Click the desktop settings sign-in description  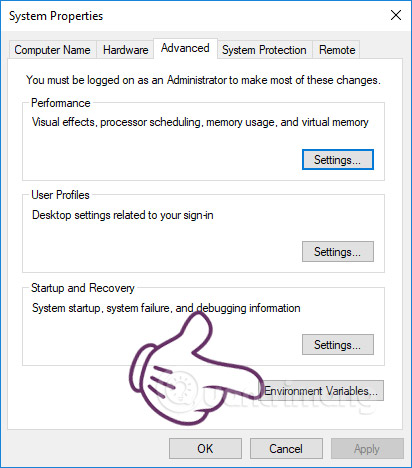coord(123,215)
